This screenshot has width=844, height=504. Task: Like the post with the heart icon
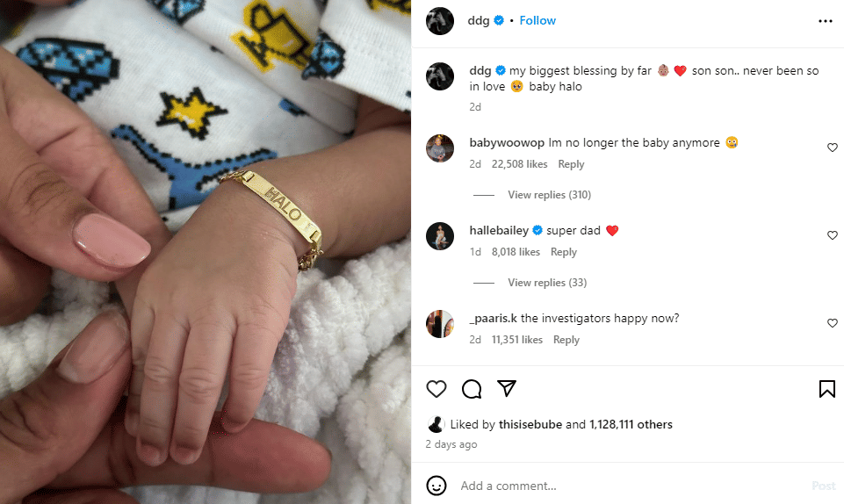click(x=436, y=388)
